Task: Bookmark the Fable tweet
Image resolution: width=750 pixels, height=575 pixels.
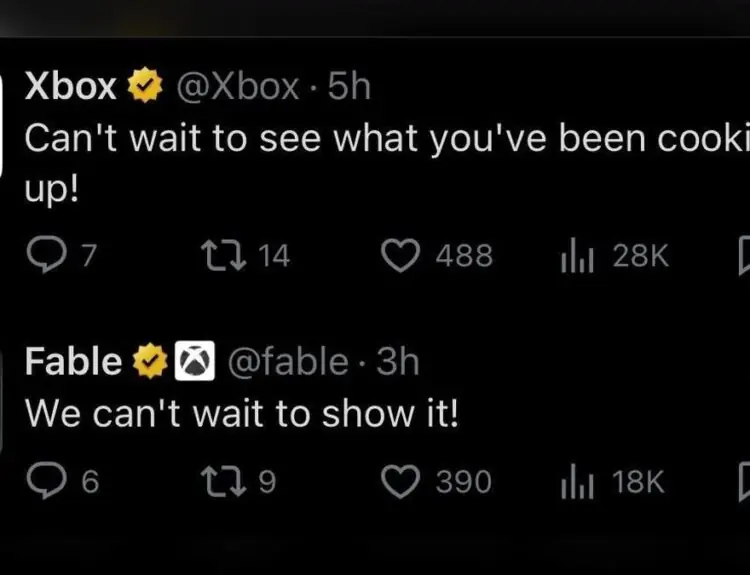Action: coord(743,482)
